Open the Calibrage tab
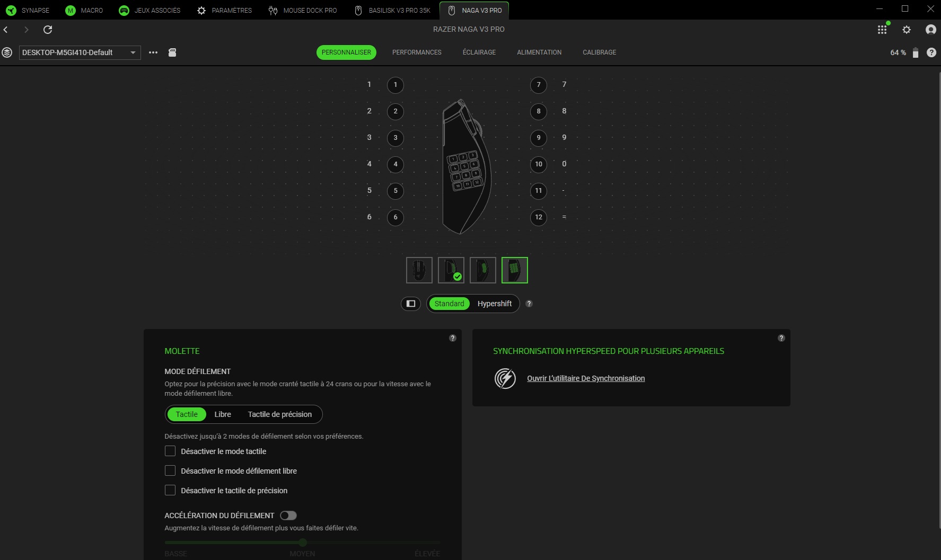941x560 pixels. pyautogui.click(x=600, y=52)
